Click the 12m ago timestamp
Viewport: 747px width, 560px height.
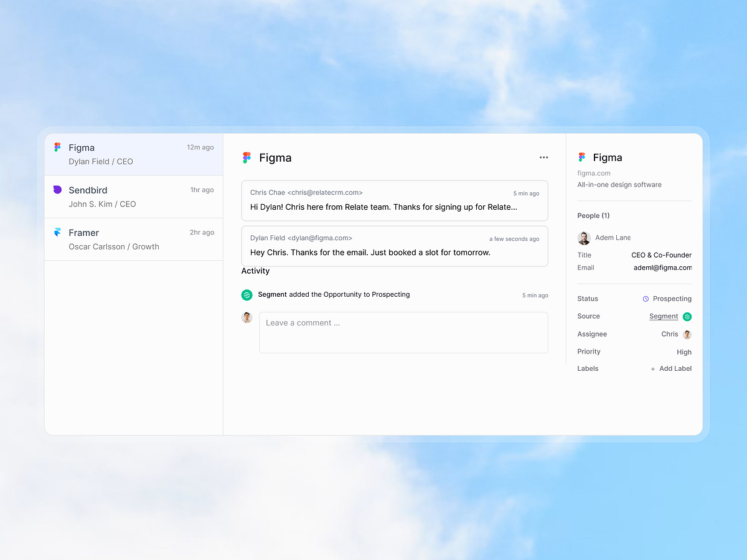(x=200, y=147)
